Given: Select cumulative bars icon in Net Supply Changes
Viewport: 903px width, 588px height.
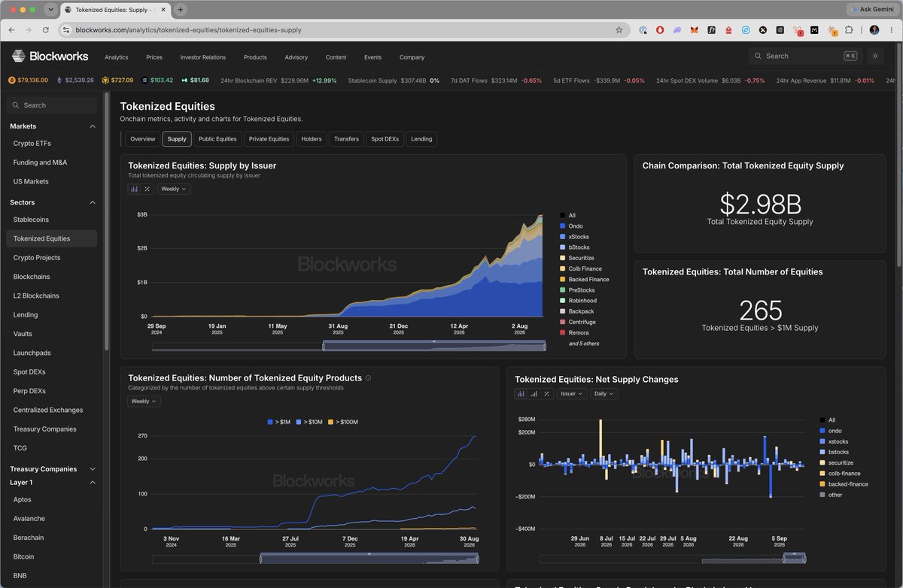Looking at the screenshot, I should click(x=534, y=393).
